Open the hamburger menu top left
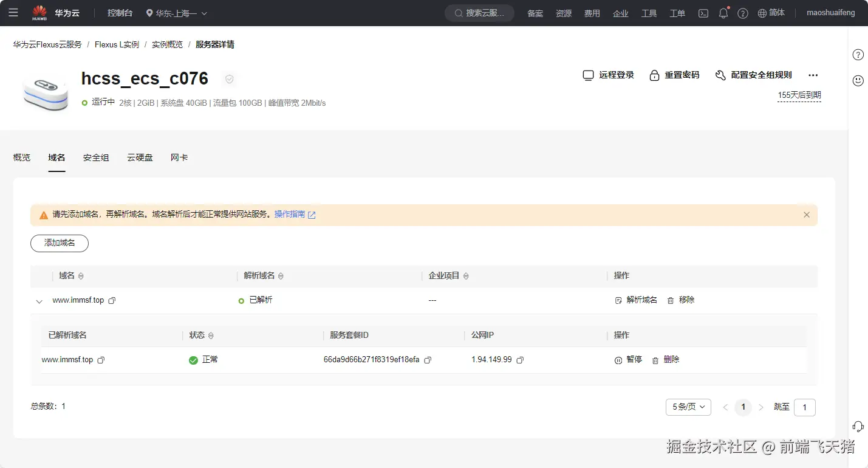The width and height of the screenshot is (868, 468). click(x=13, y=13)
